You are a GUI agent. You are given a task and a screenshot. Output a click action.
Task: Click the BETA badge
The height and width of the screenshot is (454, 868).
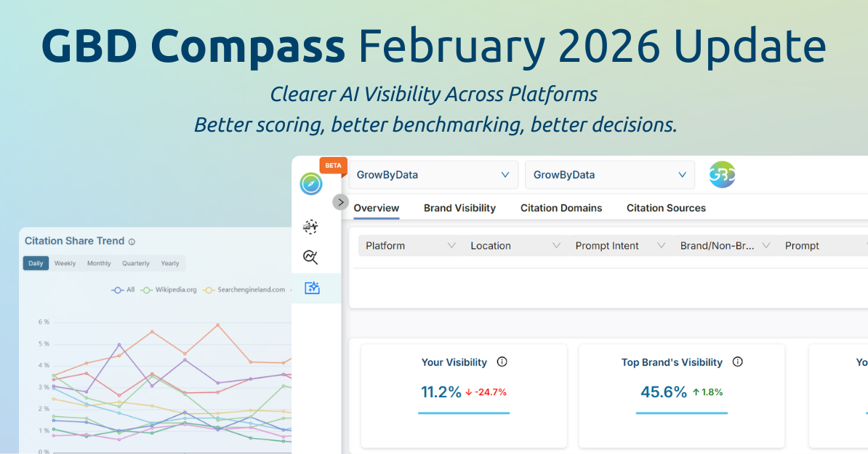[x=333, y=165]
